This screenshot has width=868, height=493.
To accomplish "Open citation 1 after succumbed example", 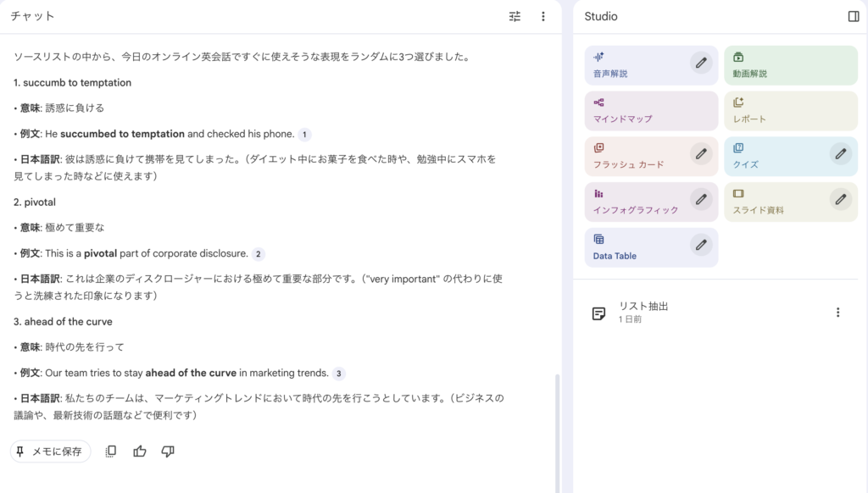I will click(x=305, y=134).
